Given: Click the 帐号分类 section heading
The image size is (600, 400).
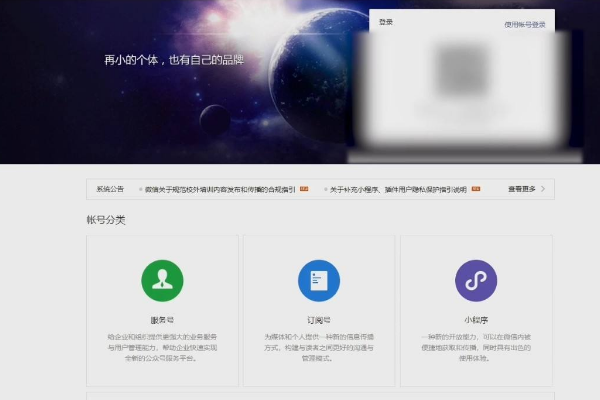Looking at the screenshot, I should click(106, 219).
